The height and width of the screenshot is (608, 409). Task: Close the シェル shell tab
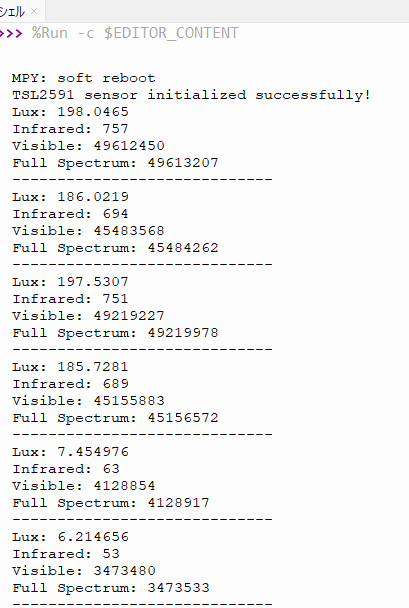[34, 11]
